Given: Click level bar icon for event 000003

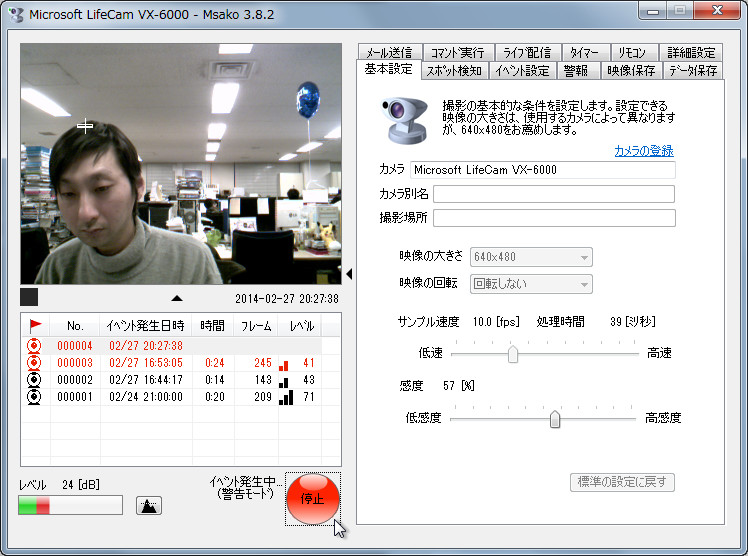Looking at the screenshot, I should click(284, 365).
